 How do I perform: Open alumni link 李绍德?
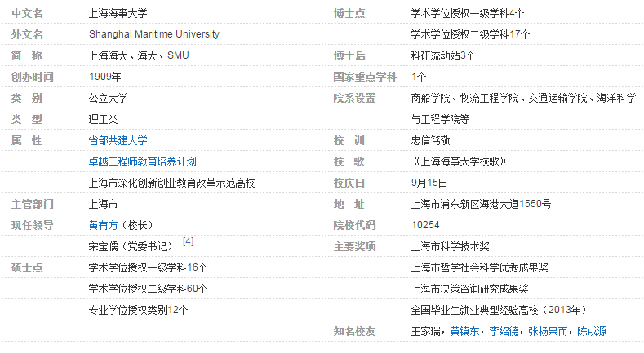point(504,331)
